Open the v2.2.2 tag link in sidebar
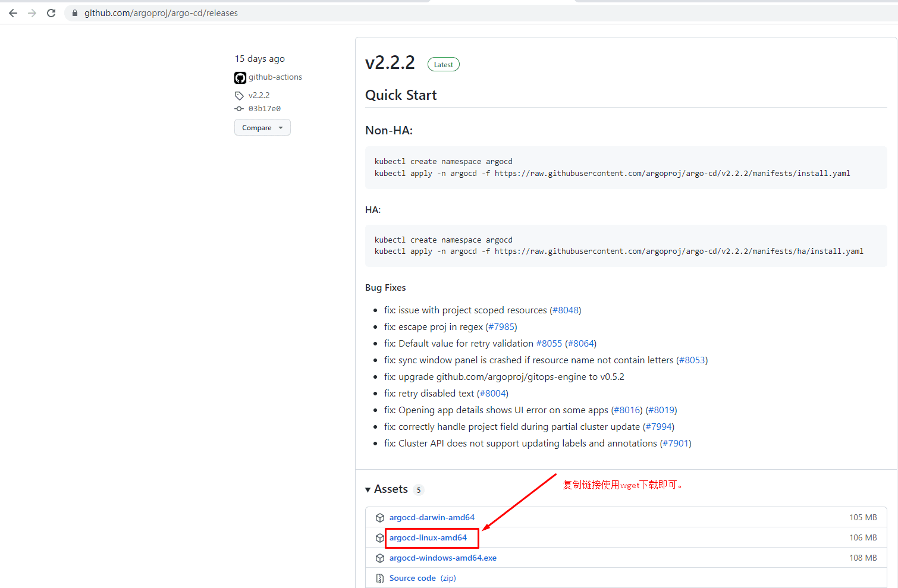 (x=259, y=95)
